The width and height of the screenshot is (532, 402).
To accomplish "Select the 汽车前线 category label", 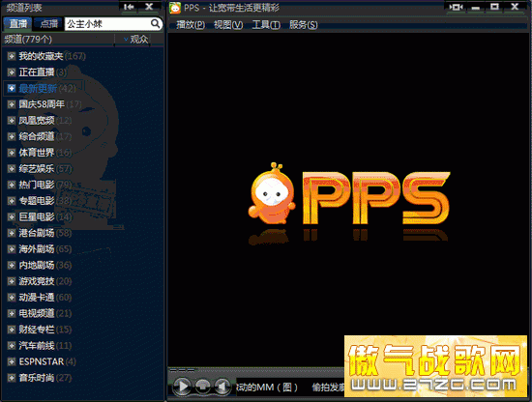I will click(x=37, y=346).
